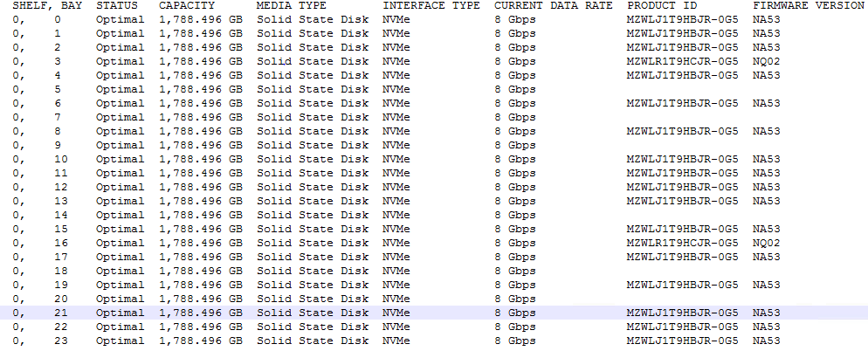Select the CAPACITY column heading
The height and width of the screenshot is (351, 868).
(x=187, y=5)
